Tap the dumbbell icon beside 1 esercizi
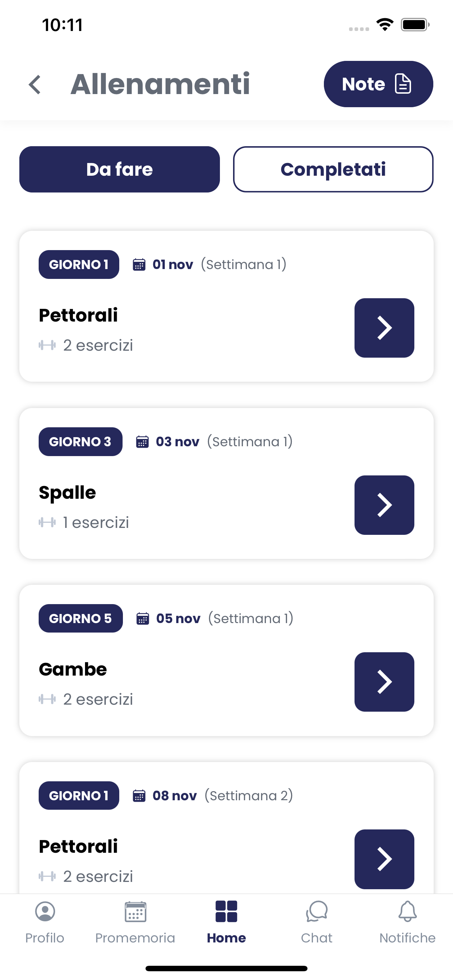The height and width of the screenshot is (980, 453). (47, 522)
